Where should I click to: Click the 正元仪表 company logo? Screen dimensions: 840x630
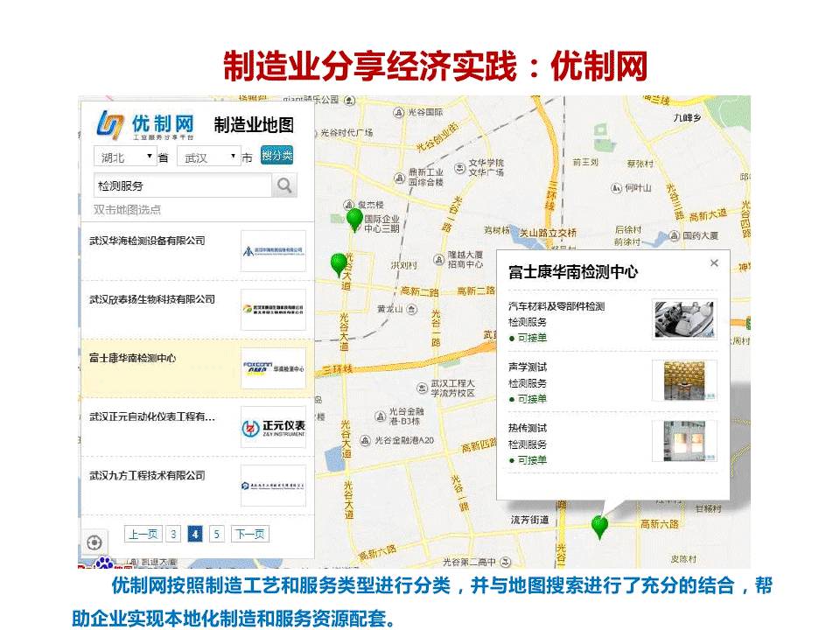(x=273, y=427)
